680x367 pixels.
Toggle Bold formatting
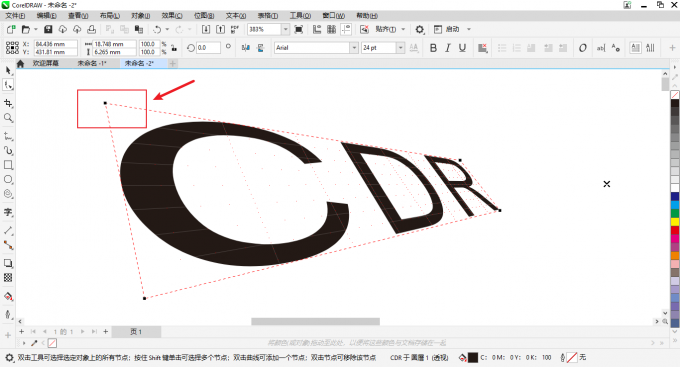click(x=433, y=48)
